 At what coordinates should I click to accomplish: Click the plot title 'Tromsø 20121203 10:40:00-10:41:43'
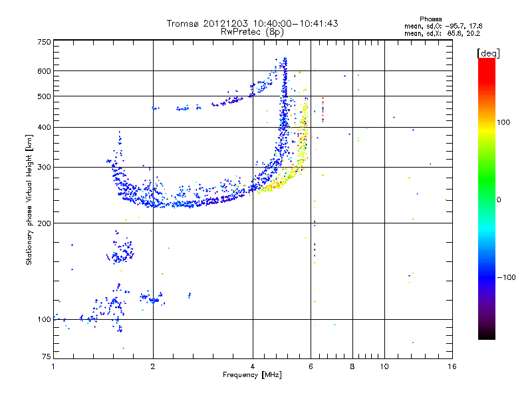click(252, 23)
